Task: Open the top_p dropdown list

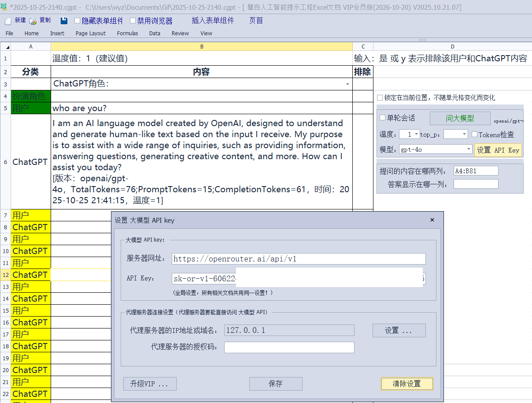Action: 464,134
